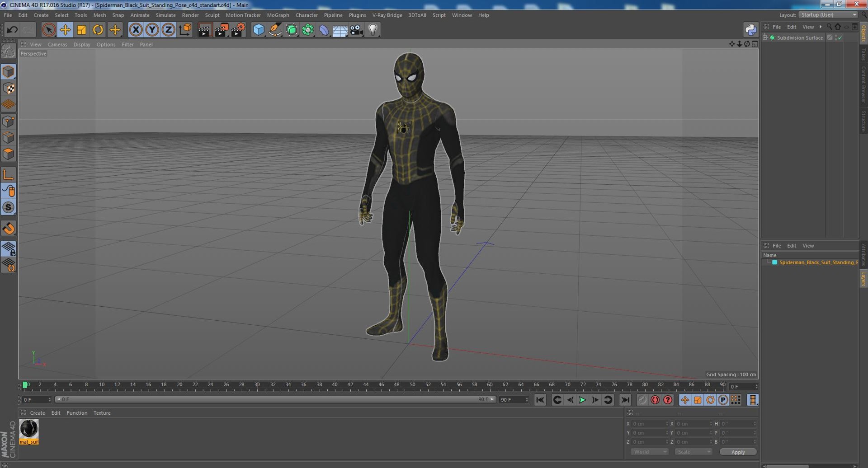Go to start of animation
This screenshot has width=868, height=468.
tap(540, 400)
